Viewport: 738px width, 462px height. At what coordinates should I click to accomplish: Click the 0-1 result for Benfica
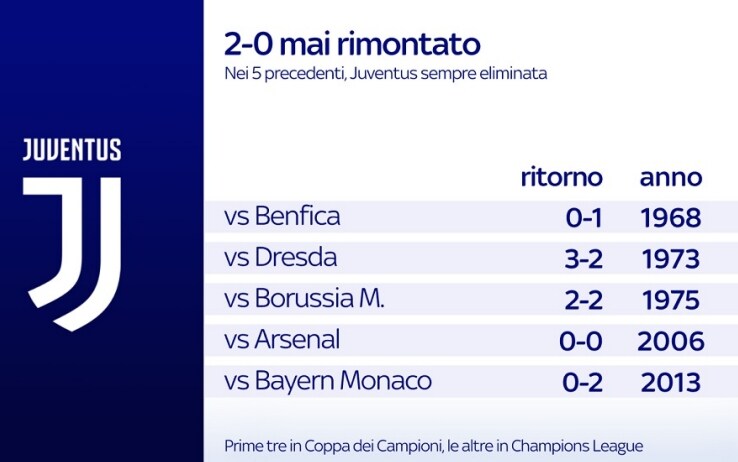point(584,218)
